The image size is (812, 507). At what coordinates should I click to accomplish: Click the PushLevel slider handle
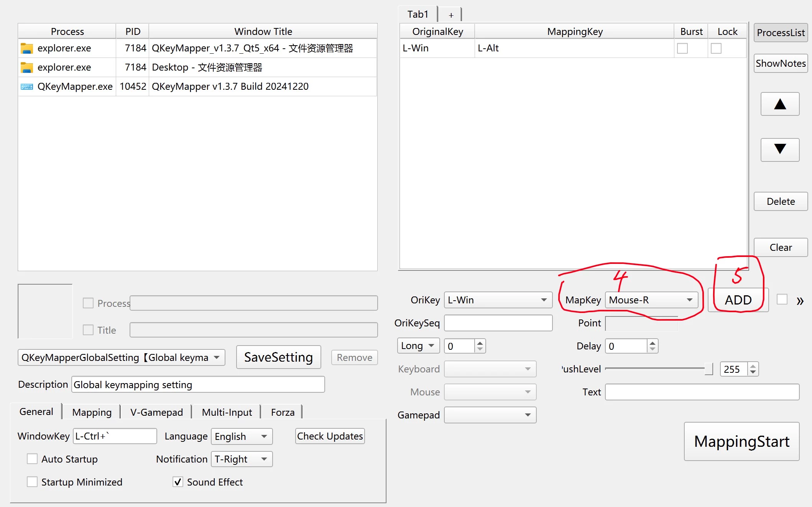pos(708,369)
